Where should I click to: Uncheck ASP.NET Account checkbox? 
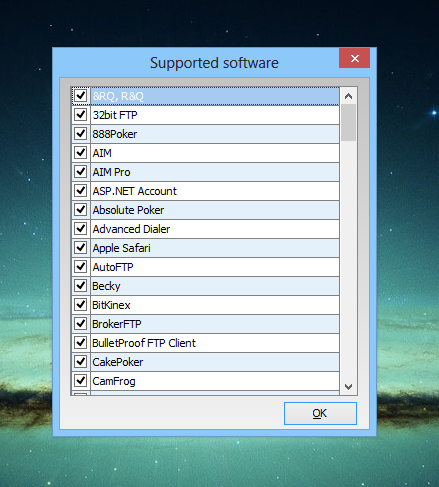(80, 191)
